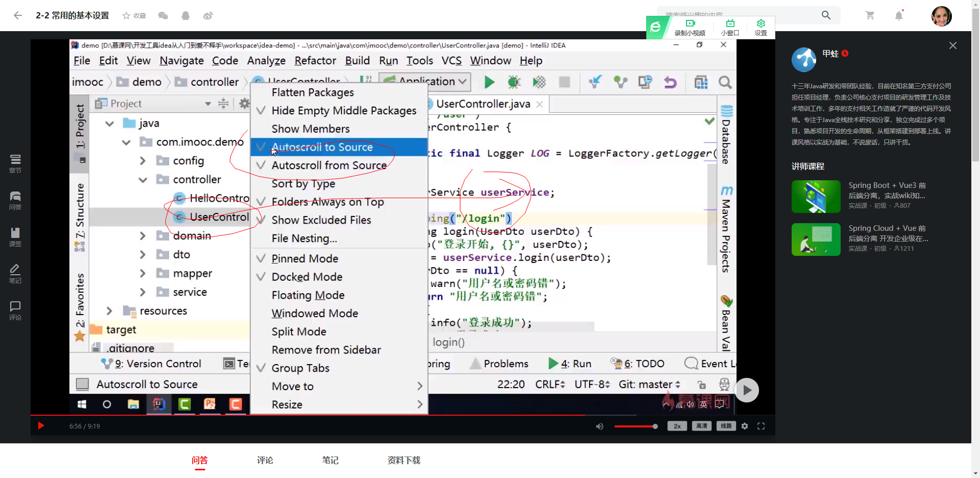Viewport: 980px width, 478px height.
Task: Switch to the 评论 tab below the video
Action: 265,460
